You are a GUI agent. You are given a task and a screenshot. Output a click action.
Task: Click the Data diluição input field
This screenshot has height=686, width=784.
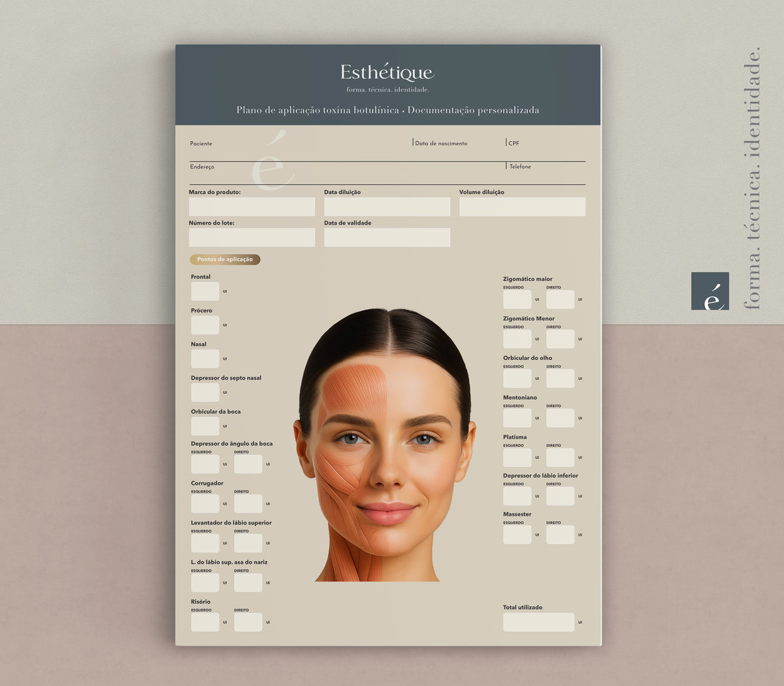tap(387, 206)
